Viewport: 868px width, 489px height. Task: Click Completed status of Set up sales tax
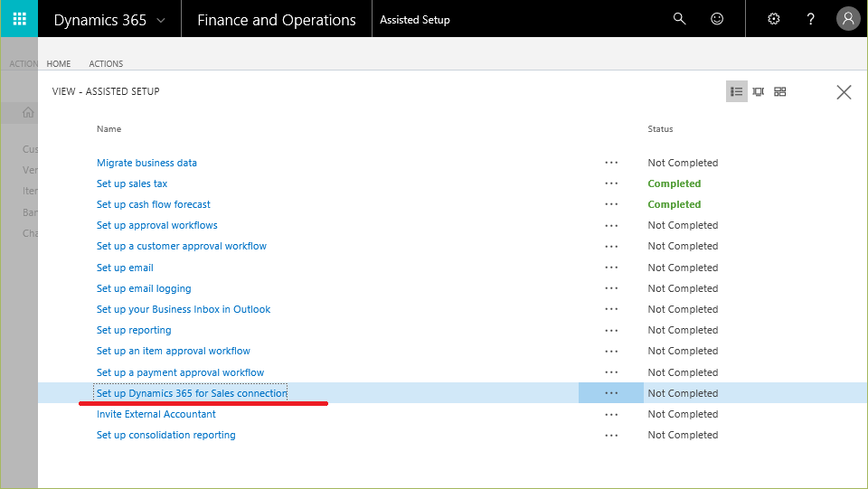(675, 183)
